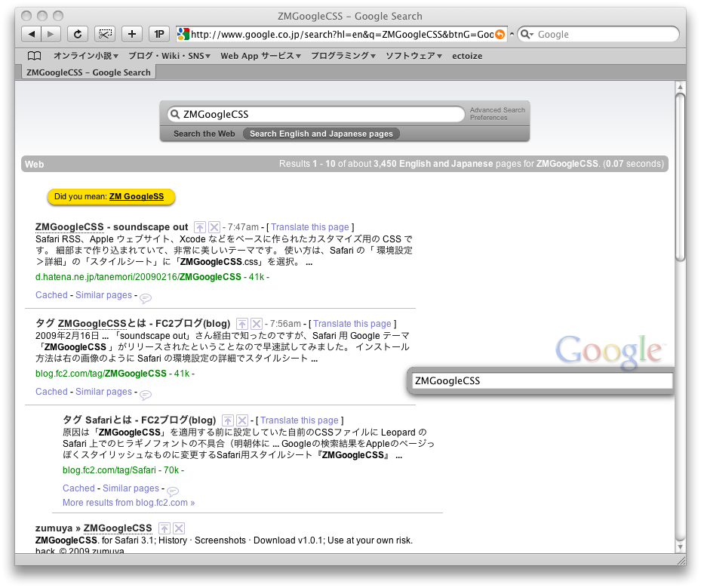The image size is (701, 588).
Task: Promote the タグ ZMGoogleCSSとは result with up-arrow icon
Action: pos(242,324)
